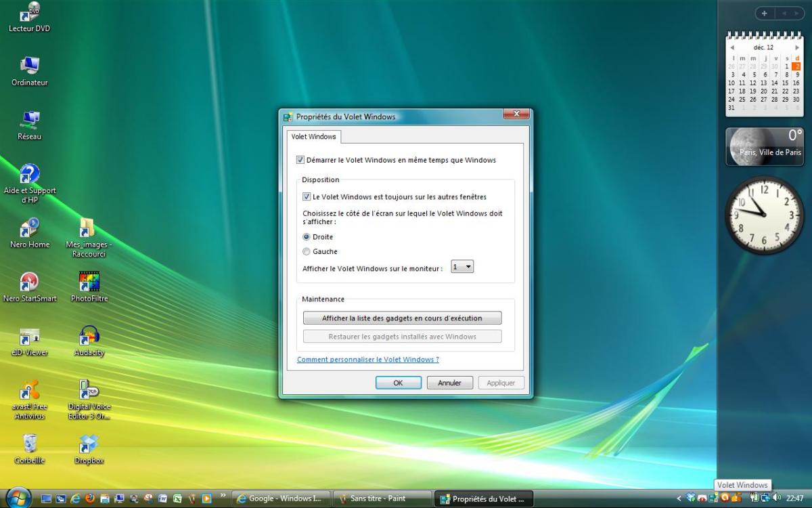Launch the media player from Quick Launch
This screenshot has width=812, height=508.
(207, 499)
